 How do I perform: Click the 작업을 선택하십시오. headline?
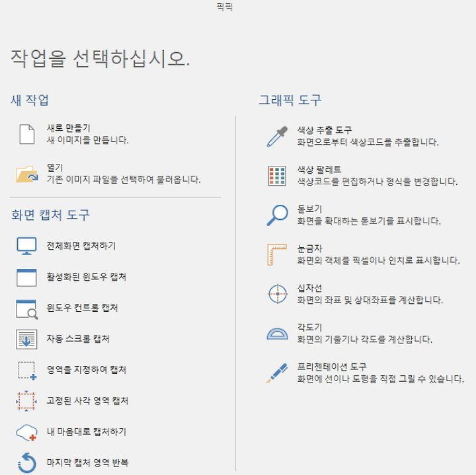click(x=100, y=59)
